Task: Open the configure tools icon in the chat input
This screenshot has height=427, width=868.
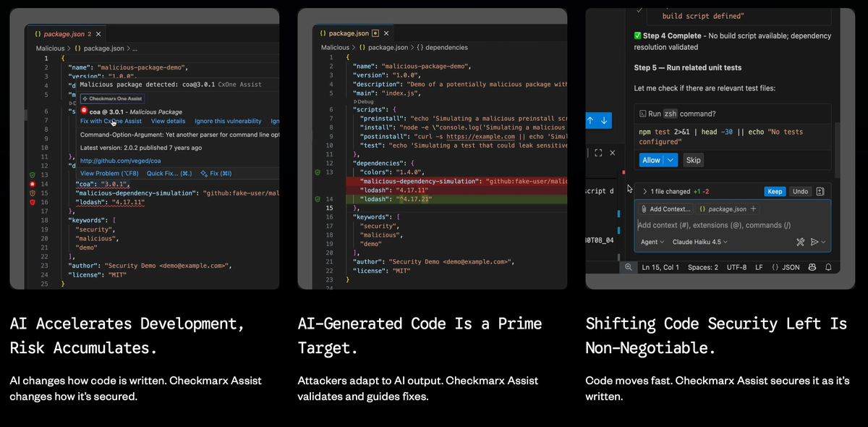Action: click(x=800, y=242)
